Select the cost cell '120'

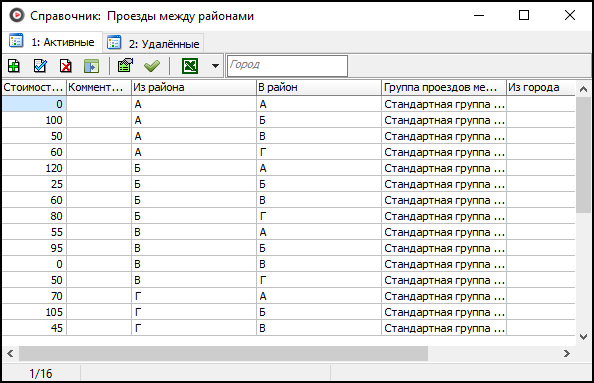(34, 168)
